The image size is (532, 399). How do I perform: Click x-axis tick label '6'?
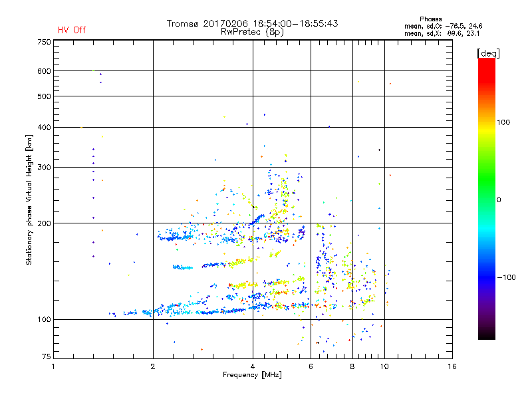(x=311, y=366)
